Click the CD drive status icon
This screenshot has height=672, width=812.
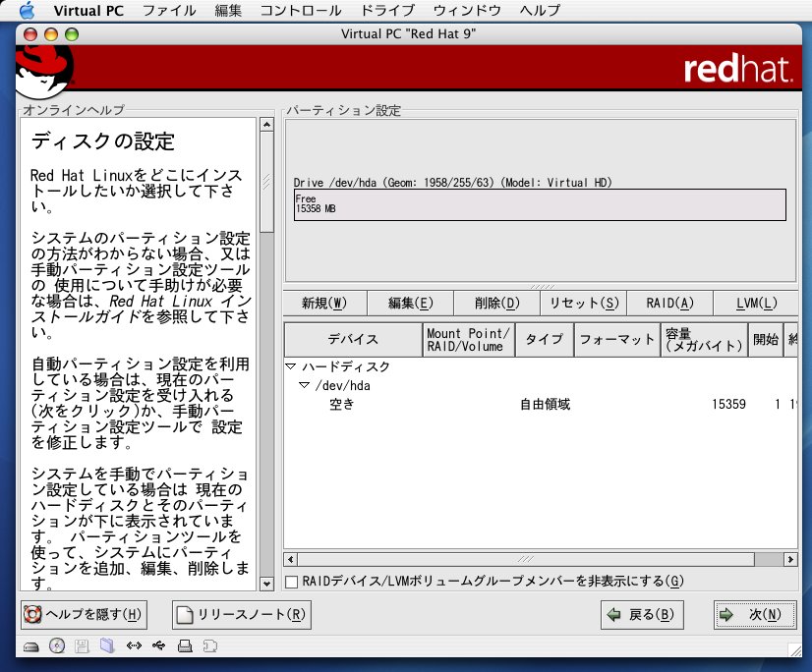57,645
